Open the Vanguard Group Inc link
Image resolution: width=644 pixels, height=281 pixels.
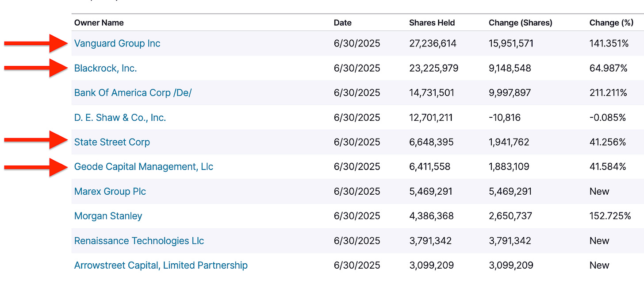coord(117,43)
